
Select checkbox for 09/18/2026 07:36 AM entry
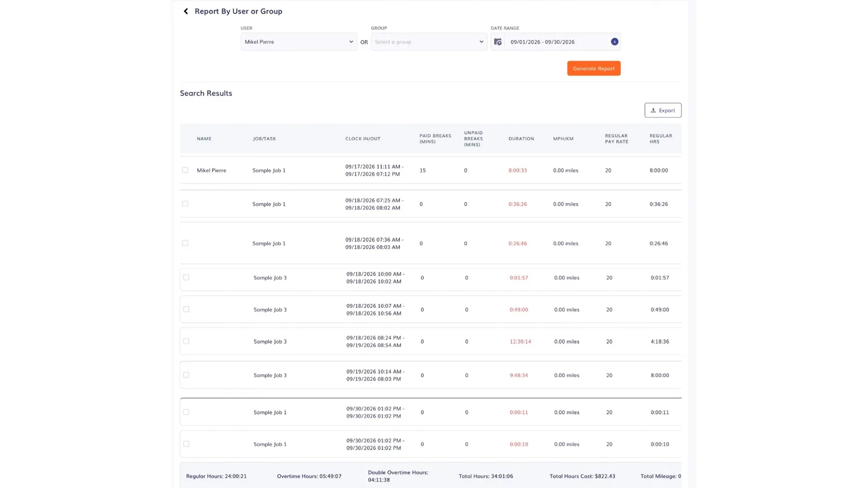185,243
